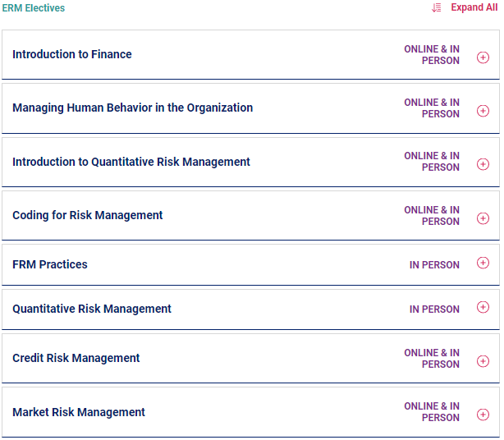The width and height of the screenshot is (504, 440).
Task: Open the Credit Risk Management title
Action: pos(76,358)
